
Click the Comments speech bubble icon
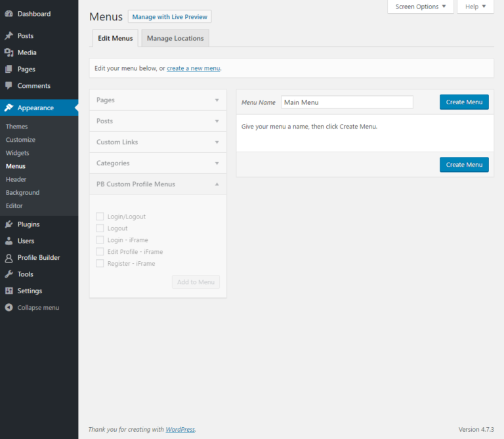click(9, 86)
